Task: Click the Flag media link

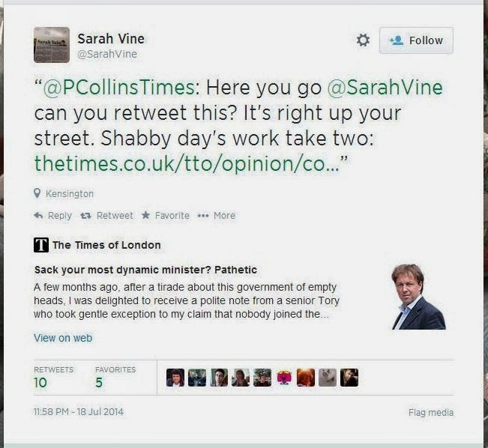Action: pos(430,413)
